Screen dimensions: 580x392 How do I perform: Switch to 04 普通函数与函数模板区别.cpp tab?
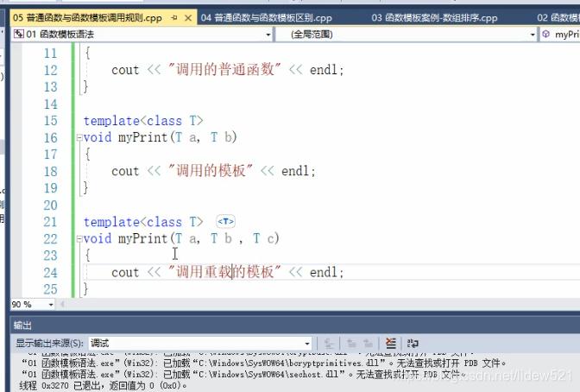(x=267, y=17)
